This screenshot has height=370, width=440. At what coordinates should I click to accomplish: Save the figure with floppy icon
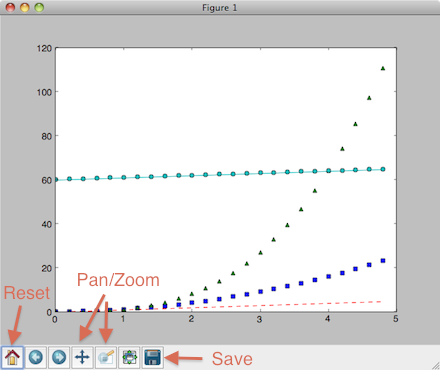click(x=153, y=357)
